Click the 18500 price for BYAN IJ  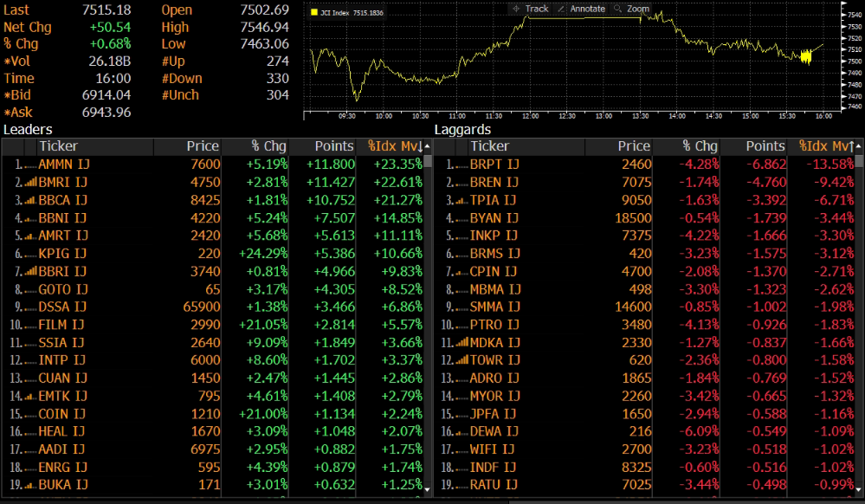pyautogui.click(x=633, y=218)
